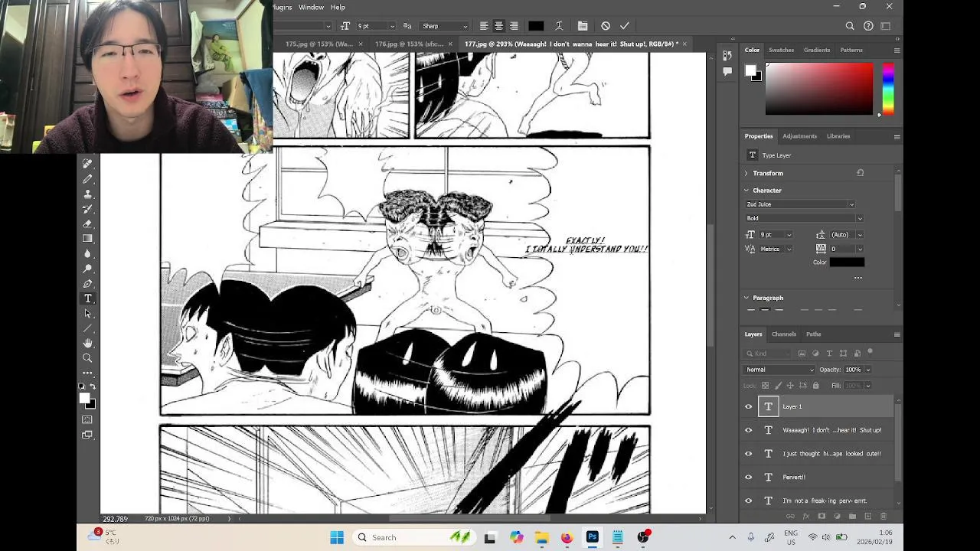The image size is (980, 551).
Task: Select the Blur tool
Action: pyautogui.click(x=87, y=254)
